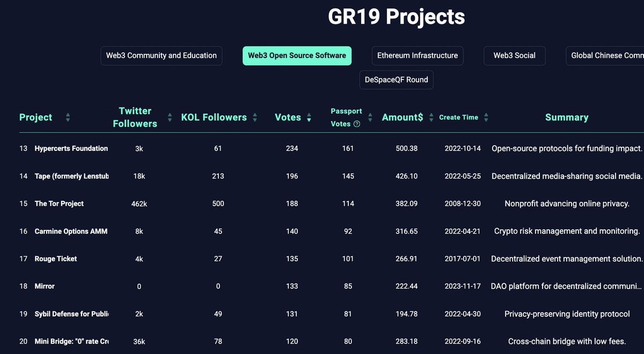Click summary 'Nonprofit advancing online privacy.'
This screenshot has width=644, height=354.
(567, 204)
